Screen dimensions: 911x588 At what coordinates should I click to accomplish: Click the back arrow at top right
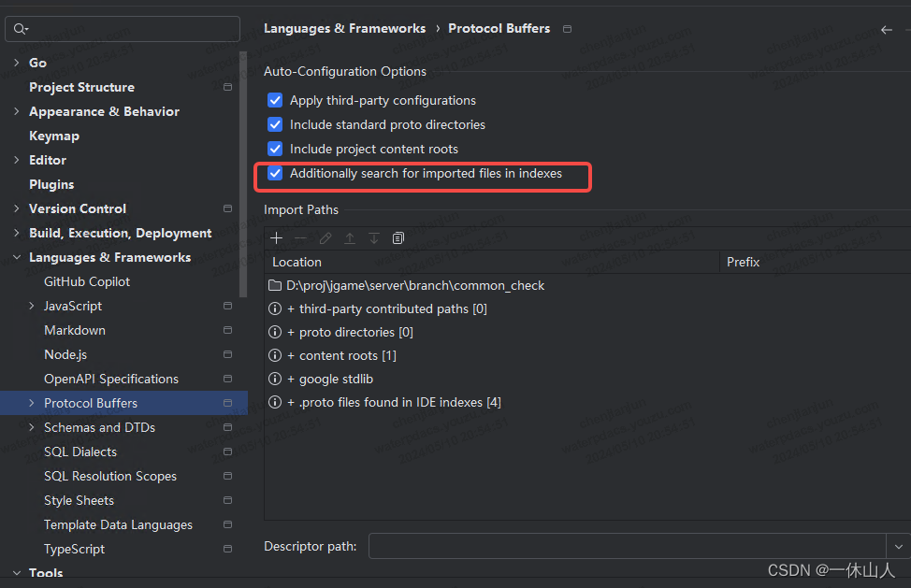(886, 29)
